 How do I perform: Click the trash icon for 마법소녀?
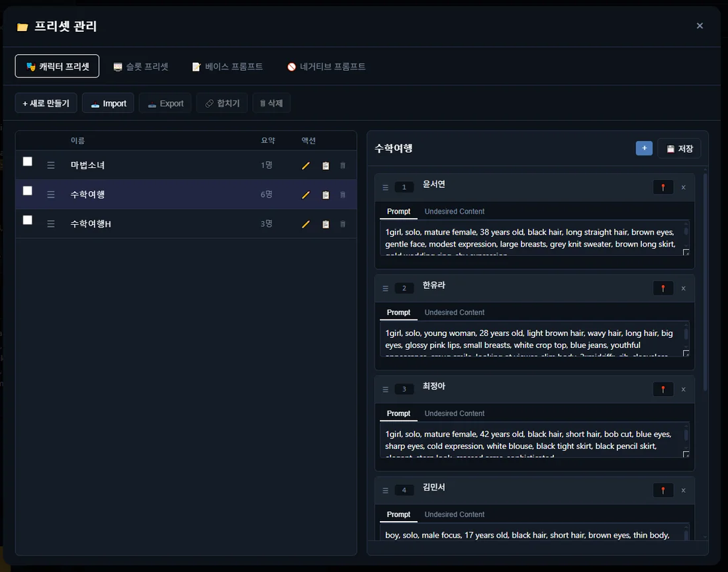pos(343,165)
